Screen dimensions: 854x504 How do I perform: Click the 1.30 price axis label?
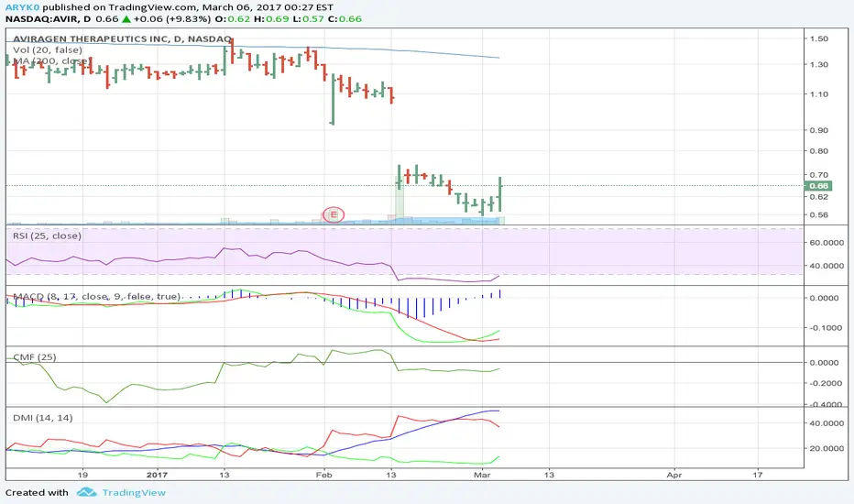[818, 64]
